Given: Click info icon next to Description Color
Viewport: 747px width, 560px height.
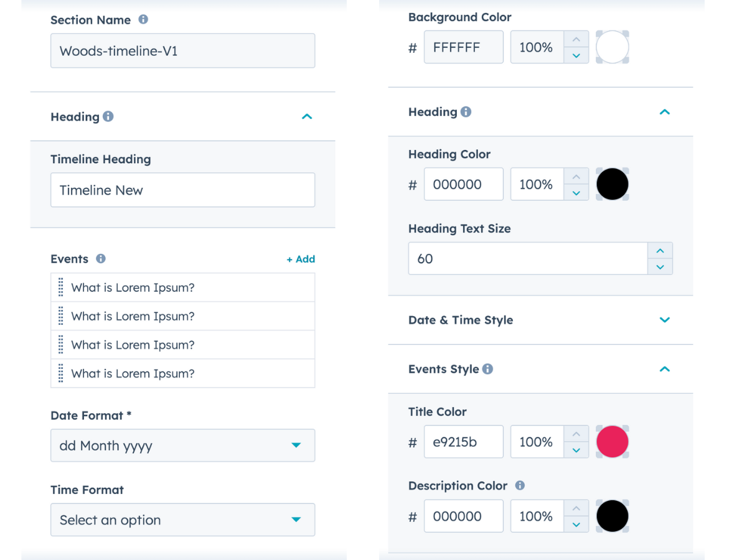Looking at the screenshot, I should click(520, 485).
